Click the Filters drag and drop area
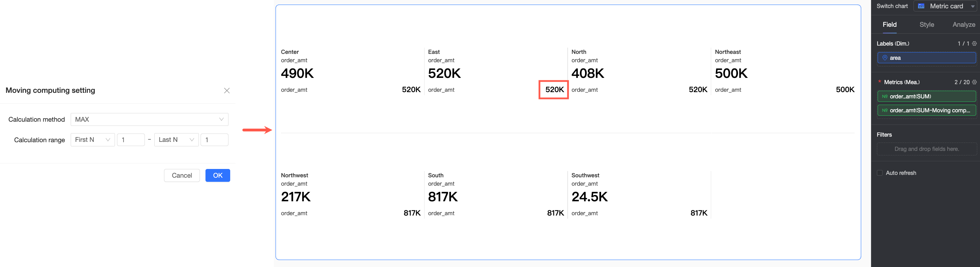Viewport: 980px width, 267px height. pyautogui.click(x=926, y=149)
